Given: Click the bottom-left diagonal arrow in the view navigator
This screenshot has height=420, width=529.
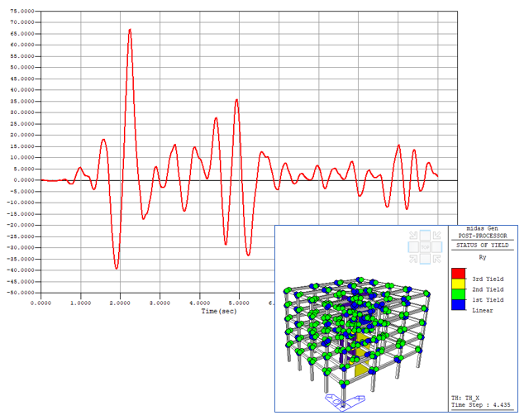Looking at the screenshot, I should coord(414,258).
